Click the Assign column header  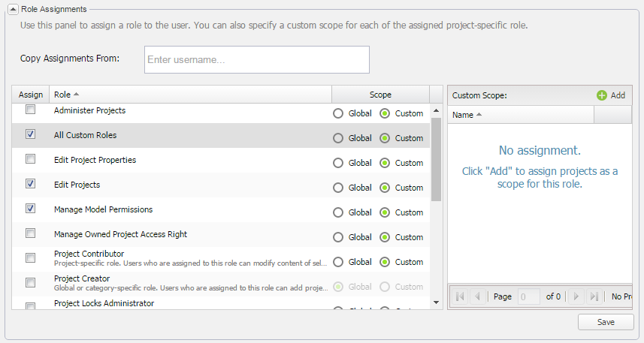pyautogui.click(x=31, y=95)
